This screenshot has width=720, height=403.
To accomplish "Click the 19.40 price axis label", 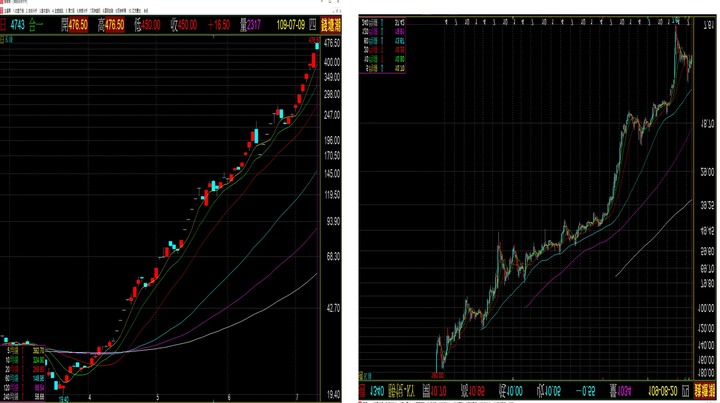I will pos(333,395).
